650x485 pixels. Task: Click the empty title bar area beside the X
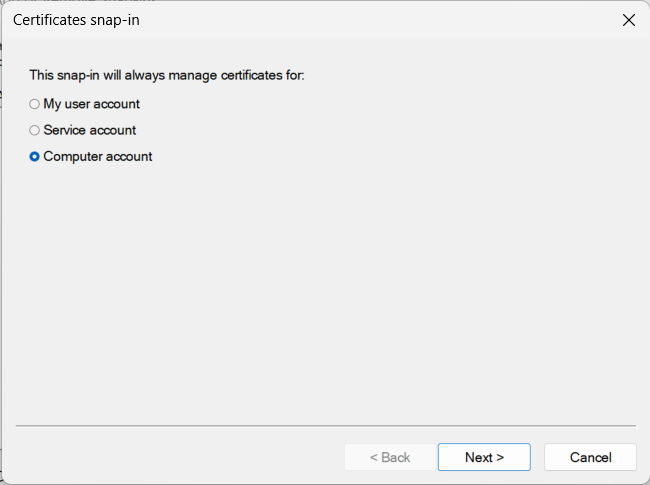pos(373,20)
